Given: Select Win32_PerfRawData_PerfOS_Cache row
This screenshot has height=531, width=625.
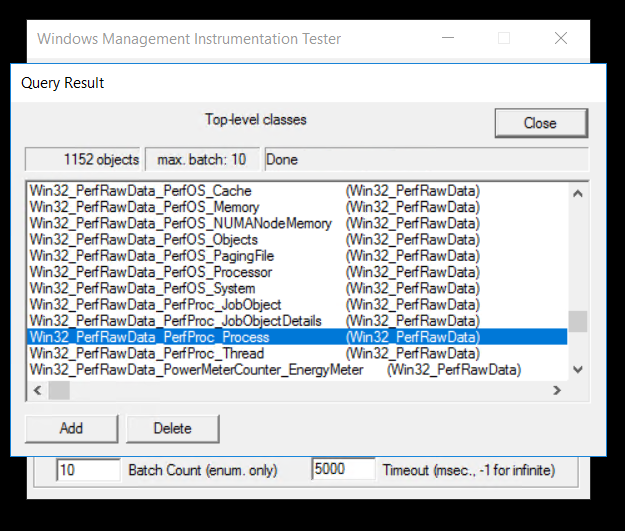Looking at the screenshot, I should (297, 191).
